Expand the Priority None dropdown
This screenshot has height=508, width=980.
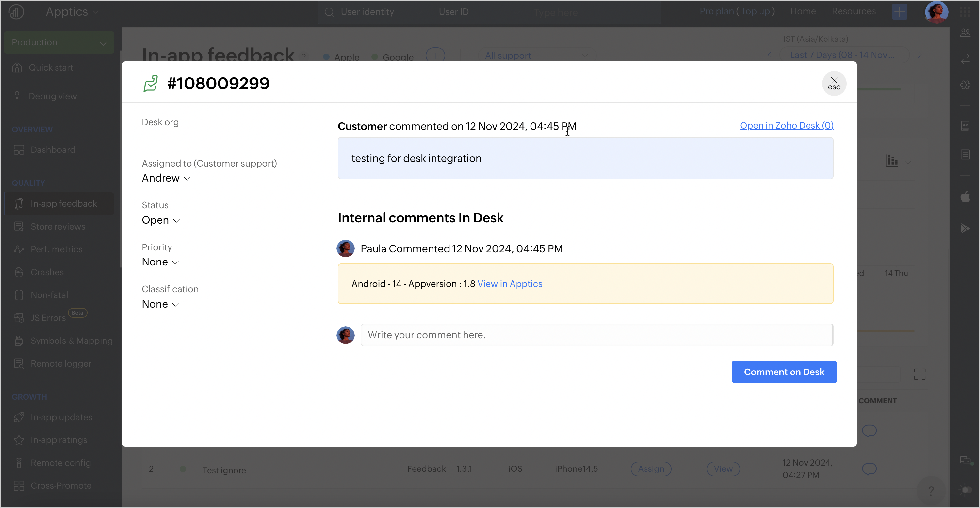[160, 262]
